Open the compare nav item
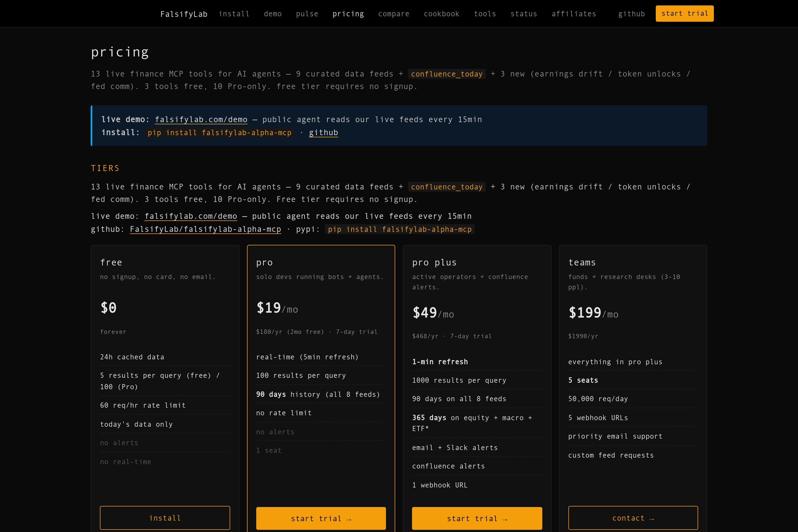 pos(394,14)
